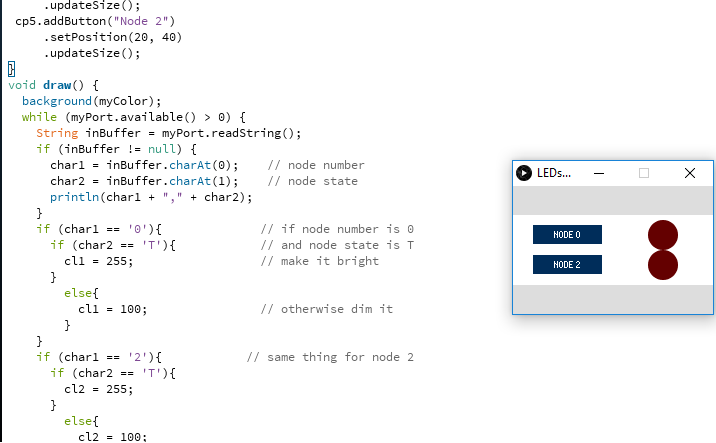The width and height of the screenshot is (716, 443).
Task: Click the LEDs... window title text
Action: click(x=554, y=173)
